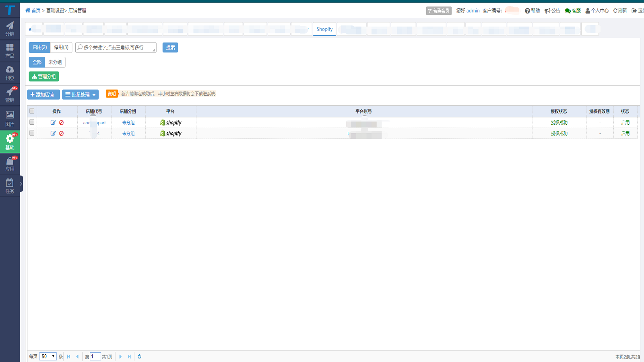Viewport: 644px width, 362px height.
Task: Check the second store row checkbox
Action: coord(32,133)
